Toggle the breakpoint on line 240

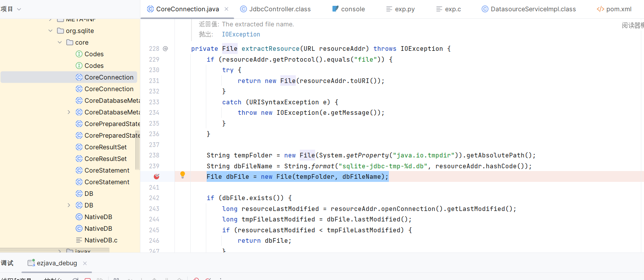tap(157, 176)
